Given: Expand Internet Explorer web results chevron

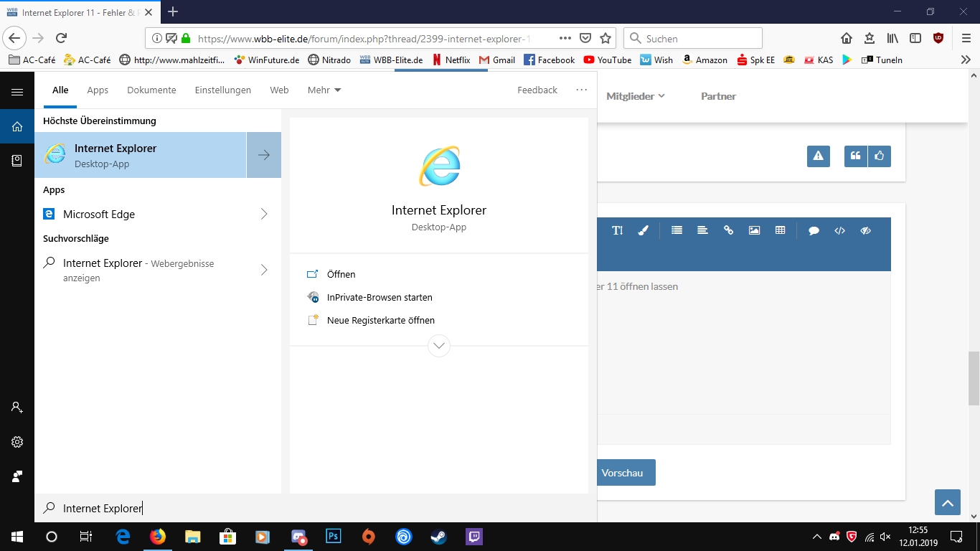Looking at the screenshot, I should pyautogui.click(x=264, y=270).
